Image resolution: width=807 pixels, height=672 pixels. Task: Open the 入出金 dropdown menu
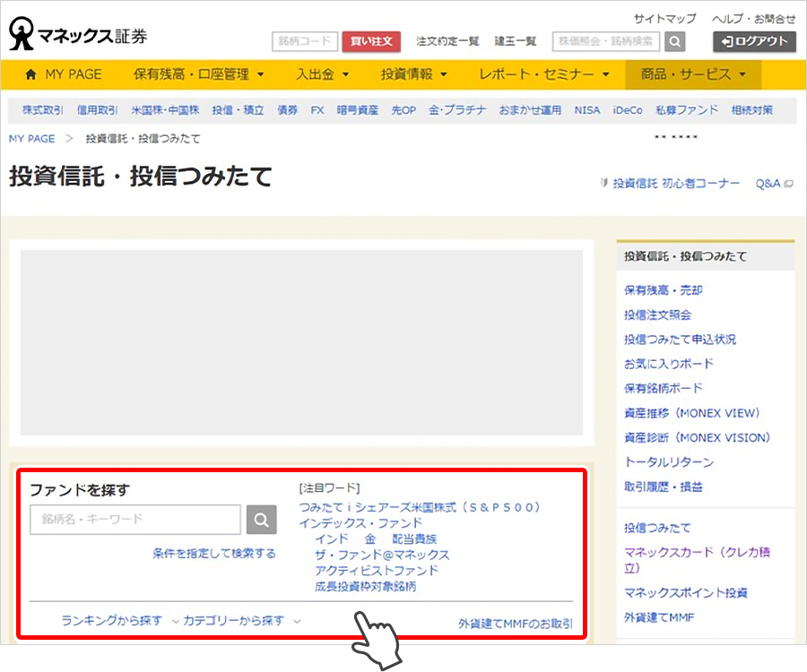[323, 74]
